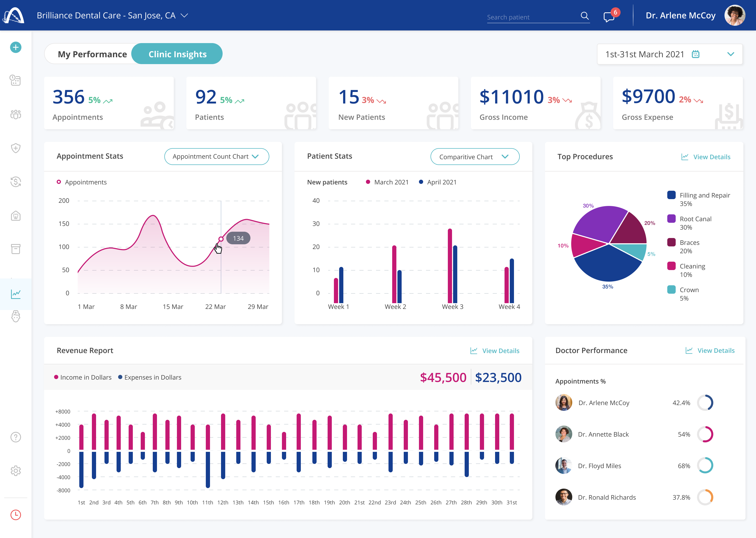756x538 pixels.
Task: Open the dollar refresh billing icon in sidebar
Action: (x=15, y=182)
